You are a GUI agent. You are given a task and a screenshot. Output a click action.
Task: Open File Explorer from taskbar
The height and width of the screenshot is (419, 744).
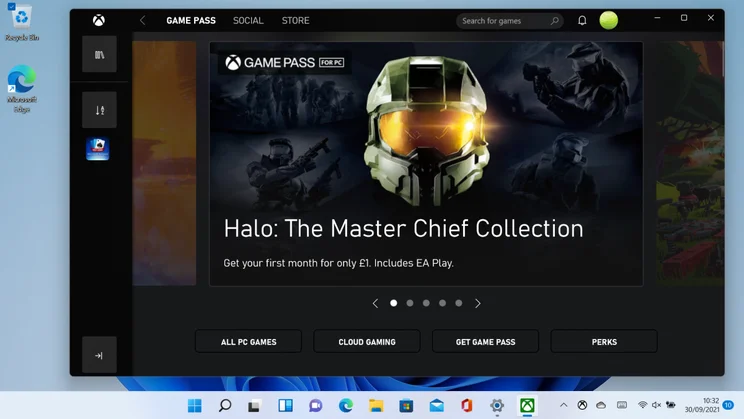[376, 406]
